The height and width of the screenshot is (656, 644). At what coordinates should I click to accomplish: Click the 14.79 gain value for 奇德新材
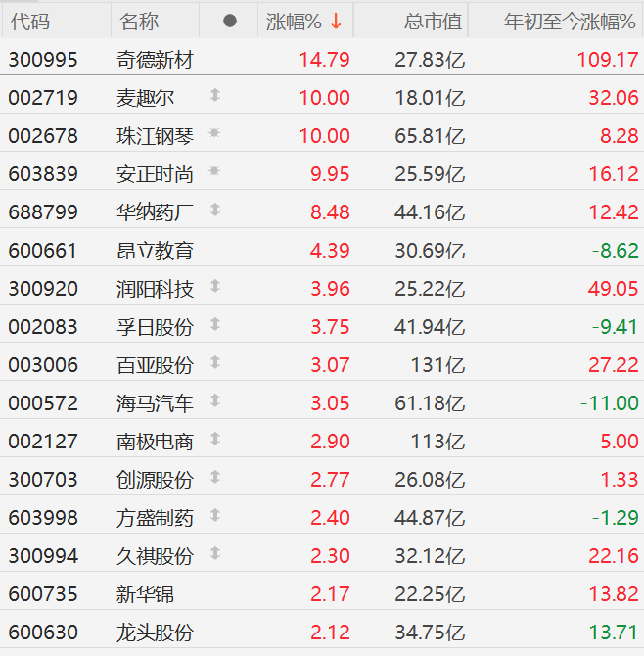click(x=325, y=60)
